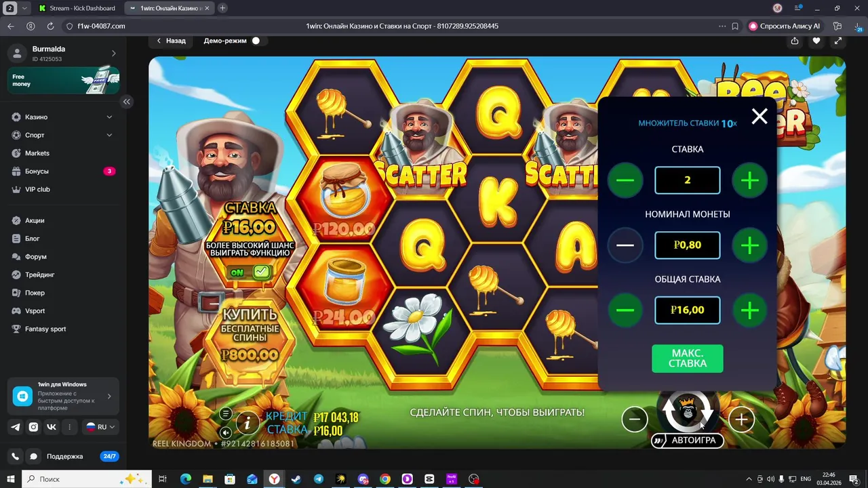Open Трейдинг in the sidebar
The width and height of the screenshot is (868, 488).
(x=63, y=274)
